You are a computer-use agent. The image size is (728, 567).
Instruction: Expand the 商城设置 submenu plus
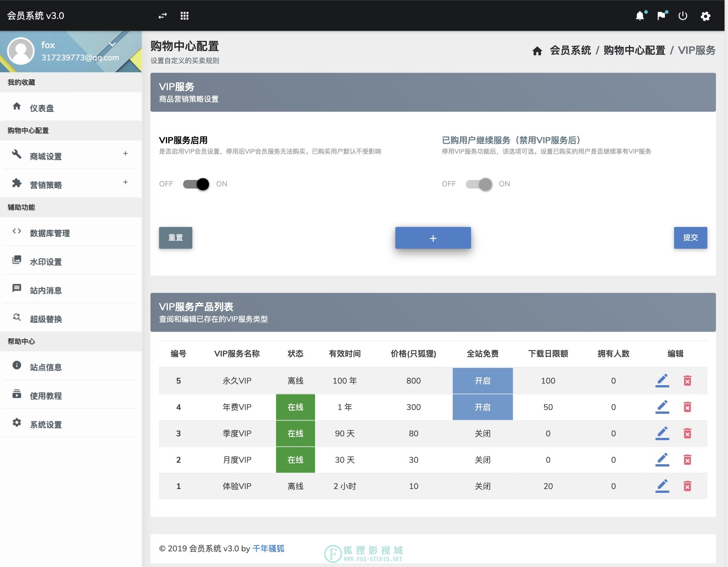pyautogui.click(x=125, y=154)
